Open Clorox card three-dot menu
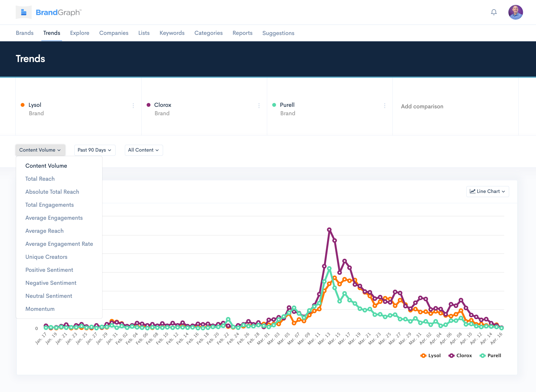 coord(259,106)
